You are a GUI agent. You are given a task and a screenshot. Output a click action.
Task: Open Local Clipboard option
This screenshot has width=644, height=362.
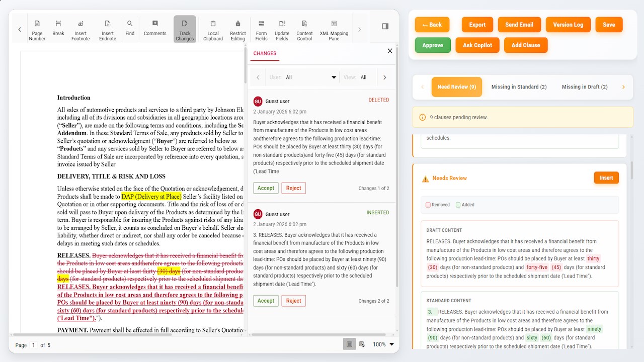[x=213, y=30]
